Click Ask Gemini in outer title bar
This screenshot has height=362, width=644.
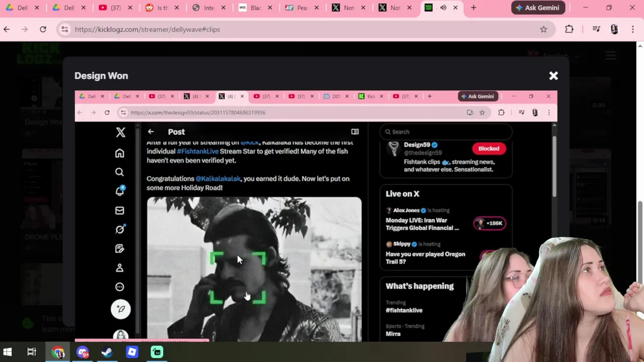click(537, 8)
